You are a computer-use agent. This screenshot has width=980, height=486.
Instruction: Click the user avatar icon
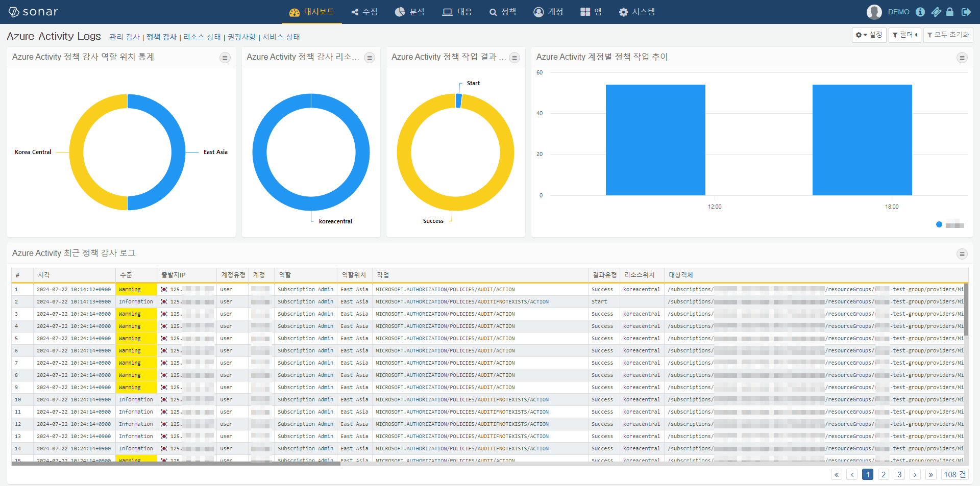pyautogui.click(x=874, y=12)
